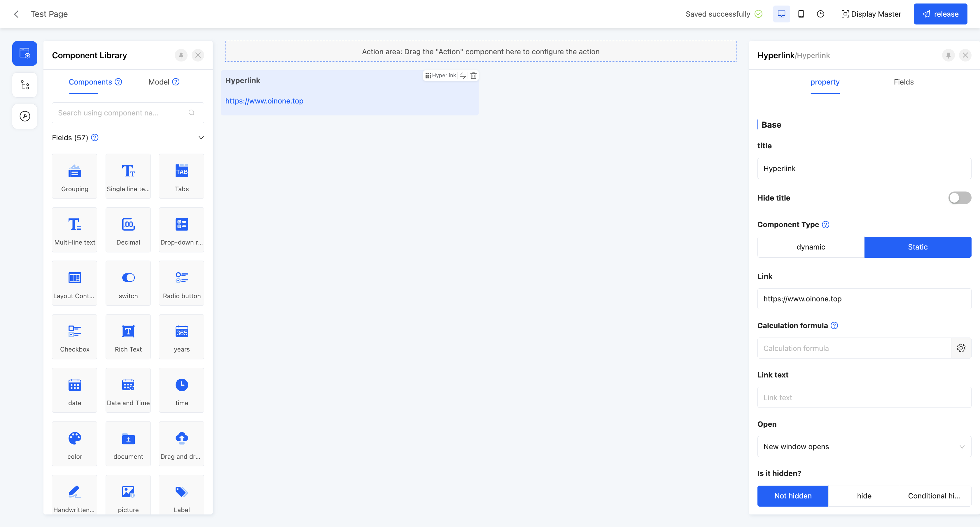This screenshot has width=980, height=527.
Task: Choose the hide visibility option
Action: (864, 496)
